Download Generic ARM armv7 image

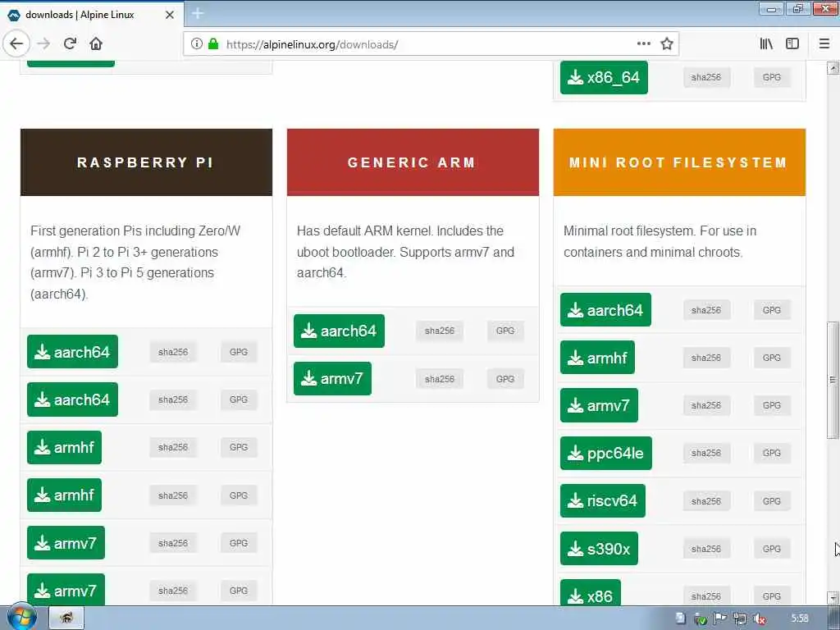pyautogui.click(x=332, y=379)
